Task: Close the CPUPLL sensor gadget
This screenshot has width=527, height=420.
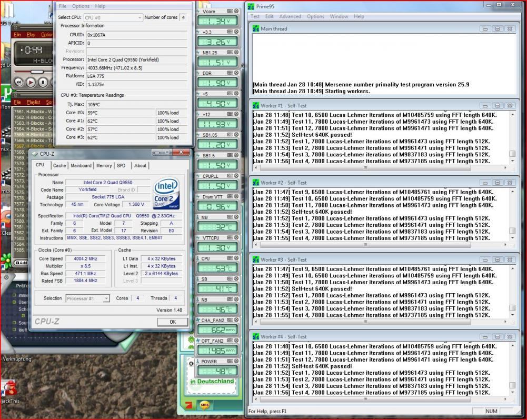Action: 236,176
